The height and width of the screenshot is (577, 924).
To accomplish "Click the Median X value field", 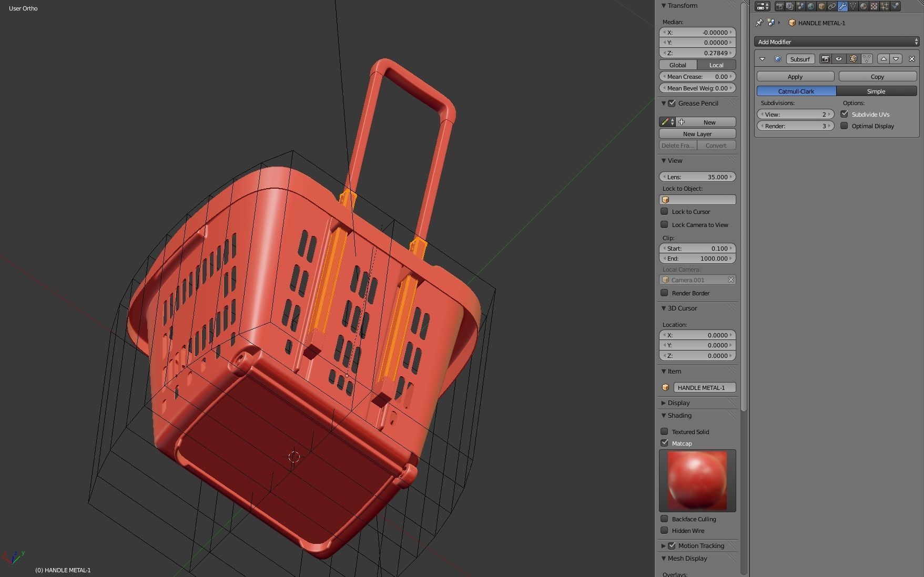I will pyautogui.click(x=697, y=33).
